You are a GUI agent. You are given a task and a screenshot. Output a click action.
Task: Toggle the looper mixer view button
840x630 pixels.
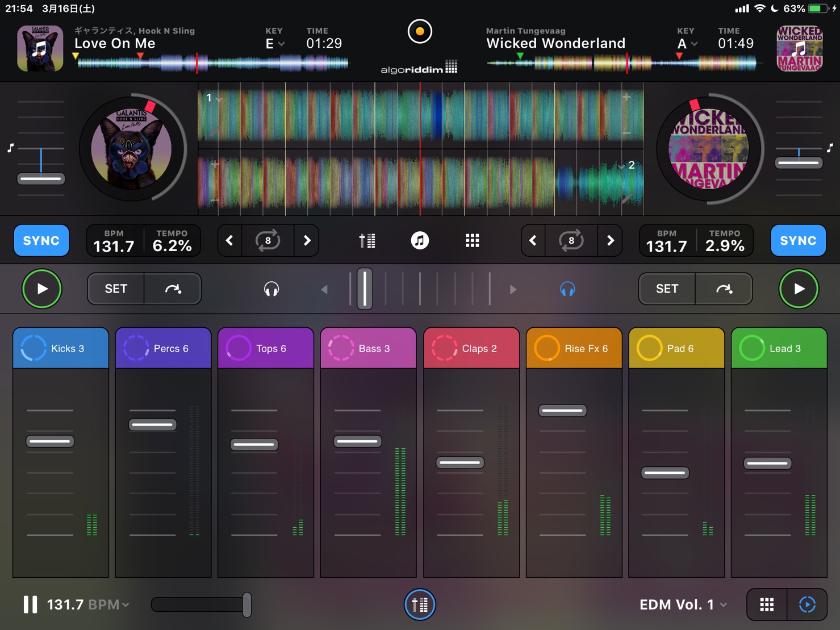click(420, 604)
